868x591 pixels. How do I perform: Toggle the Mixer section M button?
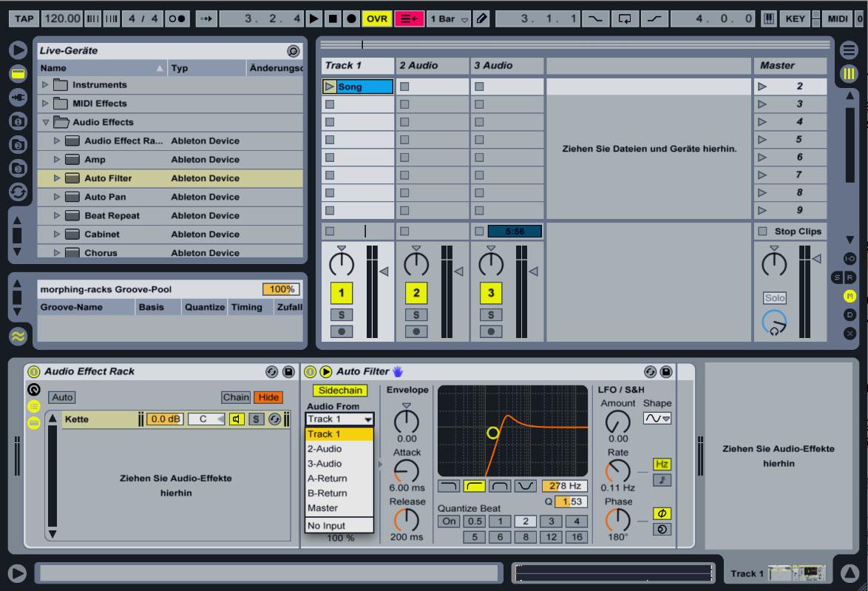[x=850, y=297]
